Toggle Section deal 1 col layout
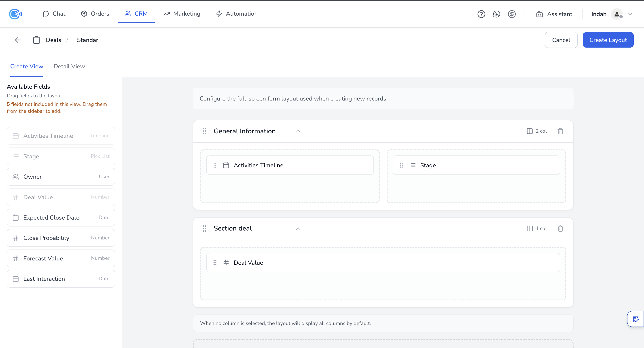 tap(536, 229)
